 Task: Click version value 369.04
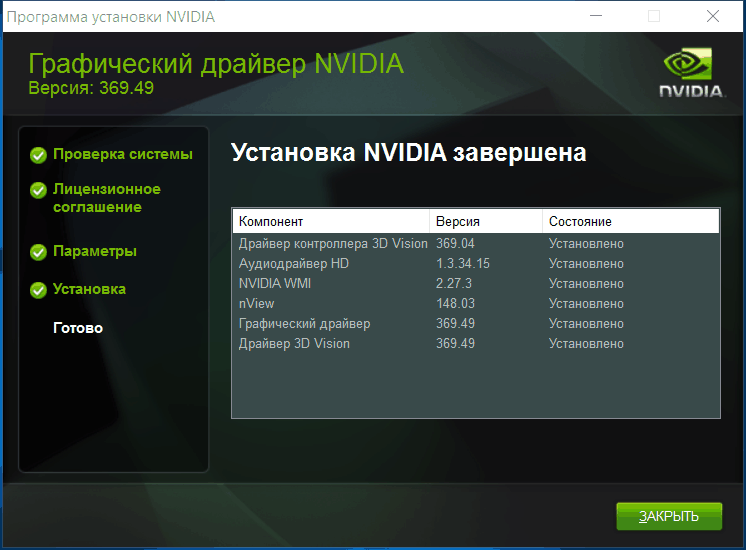click(455, 244)
